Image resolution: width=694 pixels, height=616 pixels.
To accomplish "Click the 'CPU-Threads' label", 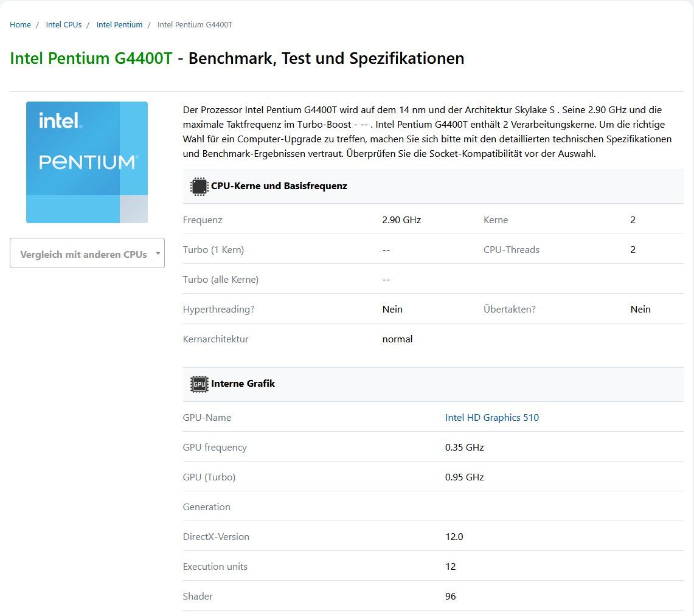I will point(511,249).
